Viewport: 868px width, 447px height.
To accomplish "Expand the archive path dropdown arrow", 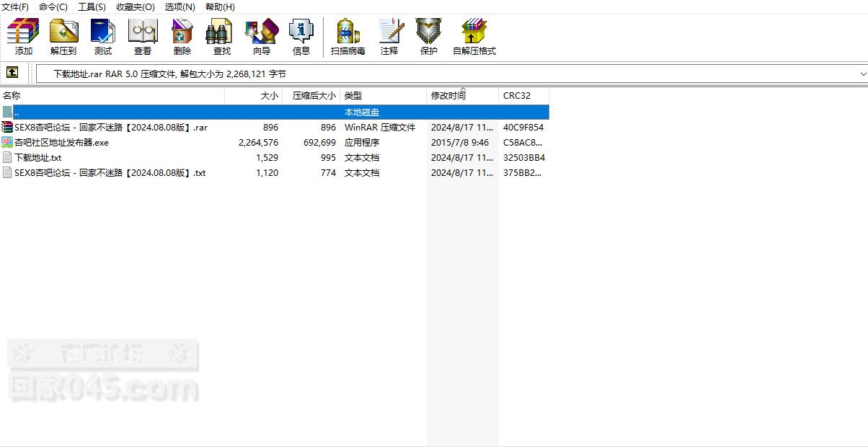I will click(862, 74).
